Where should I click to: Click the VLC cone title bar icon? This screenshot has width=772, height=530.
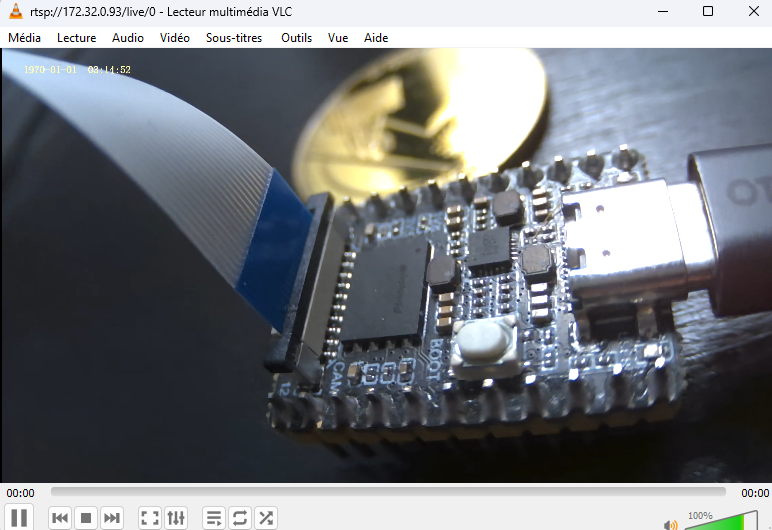(16, 11)
